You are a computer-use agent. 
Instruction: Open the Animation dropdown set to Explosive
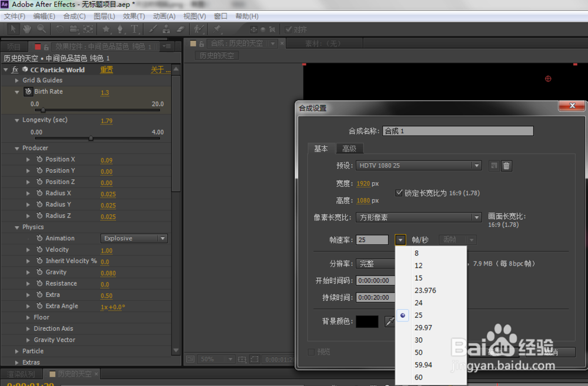pos(134,238)
